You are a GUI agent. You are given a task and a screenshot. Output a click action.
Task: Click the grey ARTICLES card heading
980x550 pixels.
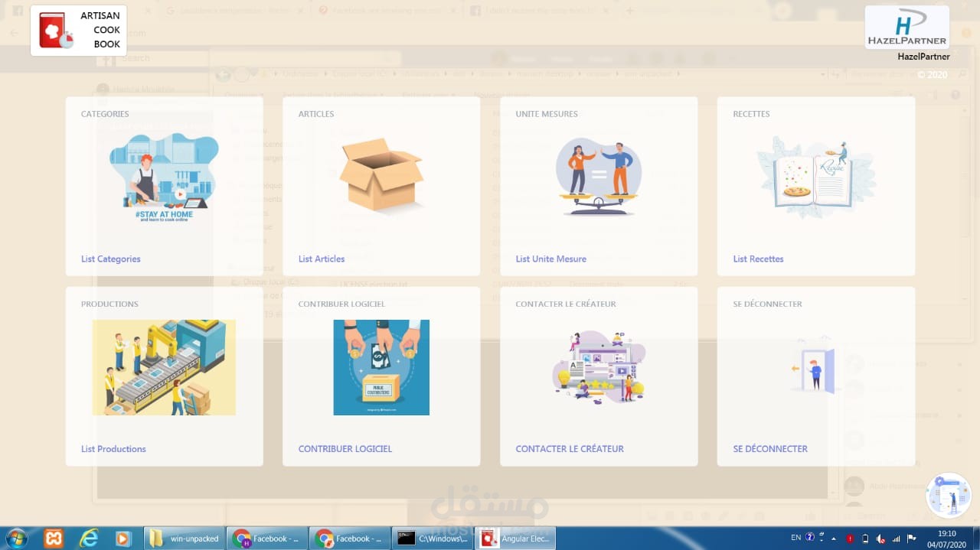pyautogui.click(x=316, y=114)
